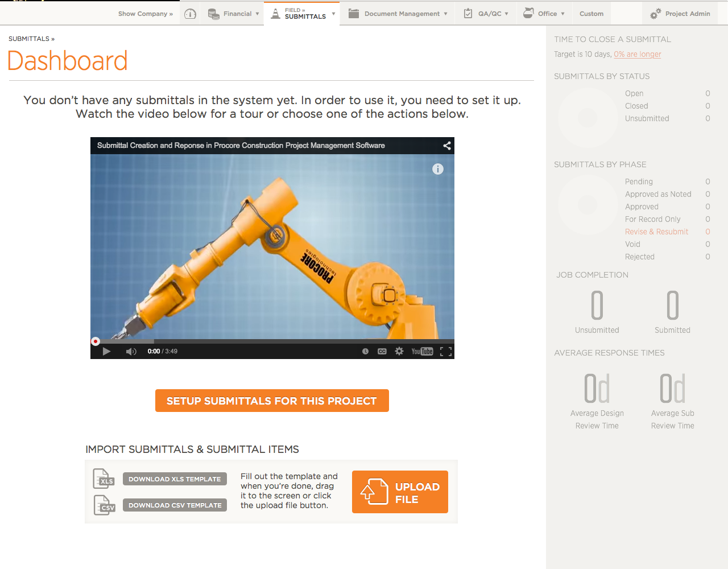Click the Field Submittals stamp icon
This screenshot has height=569, width=728.
275,14
